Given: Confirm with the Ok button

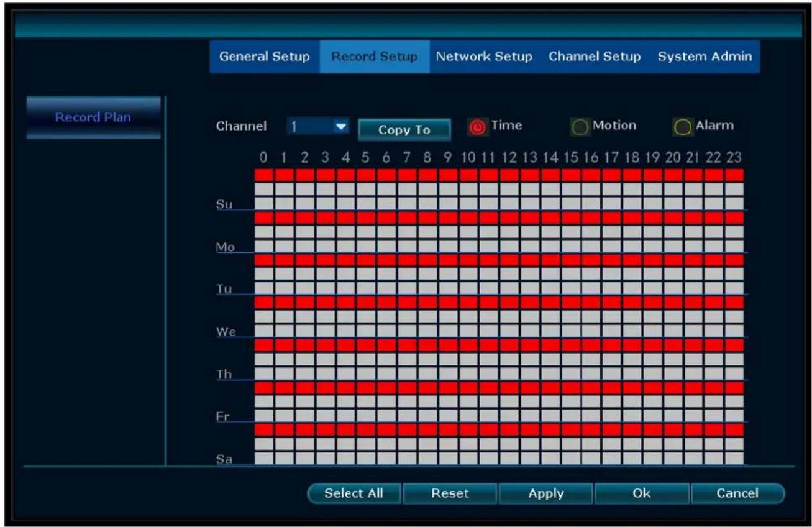Looking at the screenshot, I should [x=641, y=493].
